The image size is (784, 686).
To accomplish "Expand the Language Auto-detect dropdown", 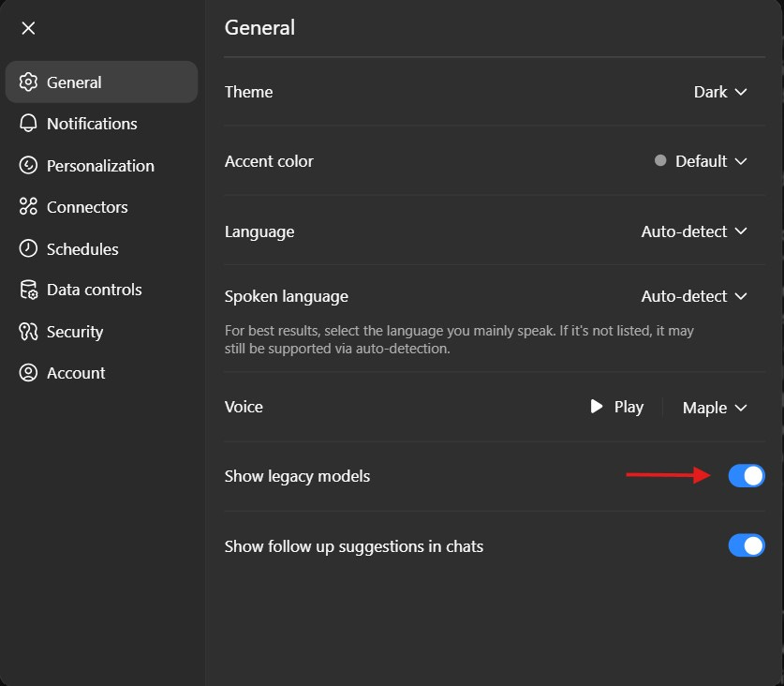I will click(694, 231).
